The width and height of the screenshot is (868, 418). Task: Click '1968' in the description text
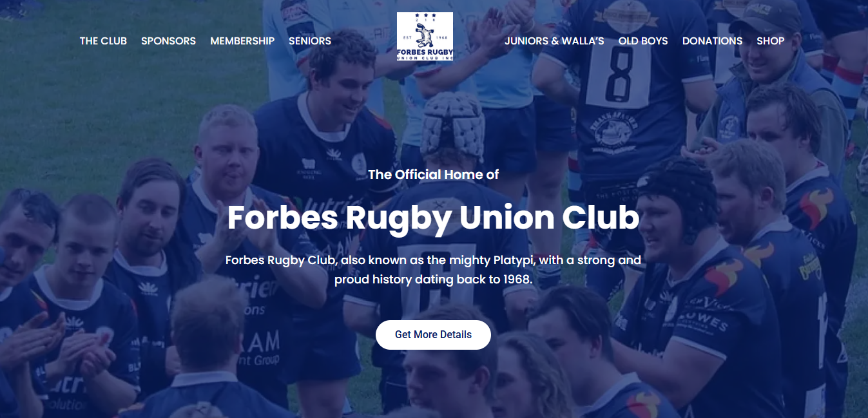516,280
